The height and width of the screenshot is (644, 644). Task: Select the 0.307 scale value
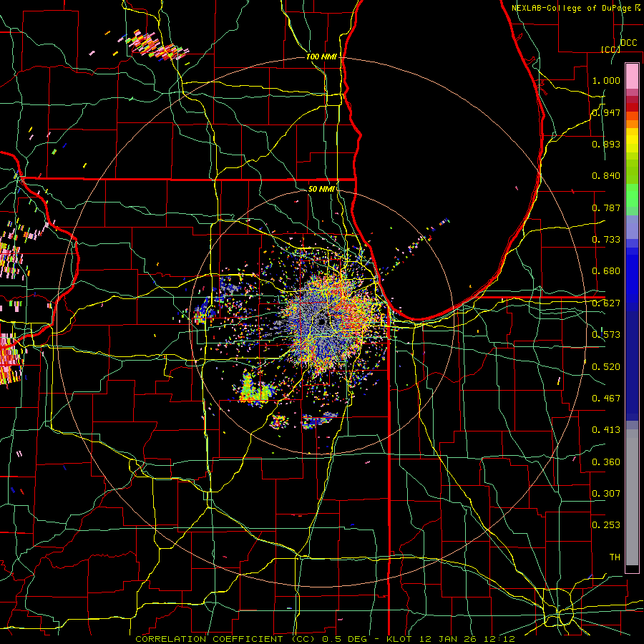(x=606, y=494)
